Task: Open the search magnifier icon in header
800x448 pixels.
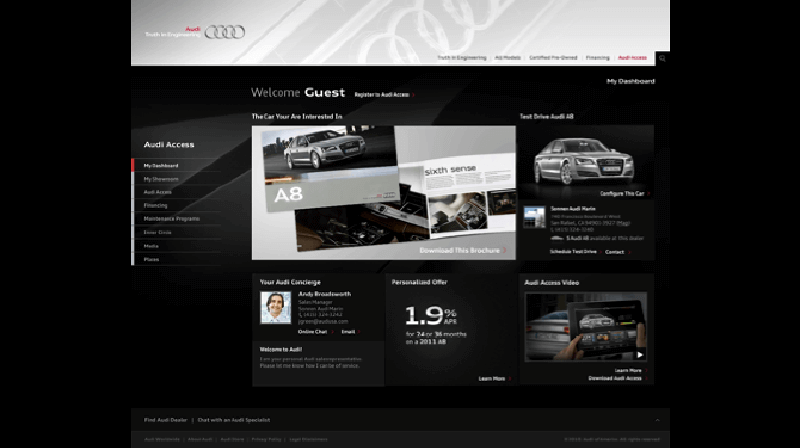Action: [662, 58]
